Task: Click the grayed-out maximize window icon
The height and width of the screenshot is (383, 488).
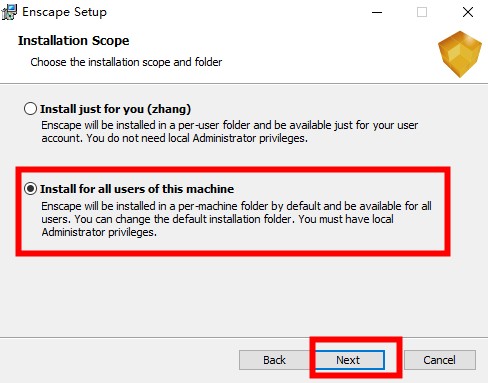Action: point(422,12)
